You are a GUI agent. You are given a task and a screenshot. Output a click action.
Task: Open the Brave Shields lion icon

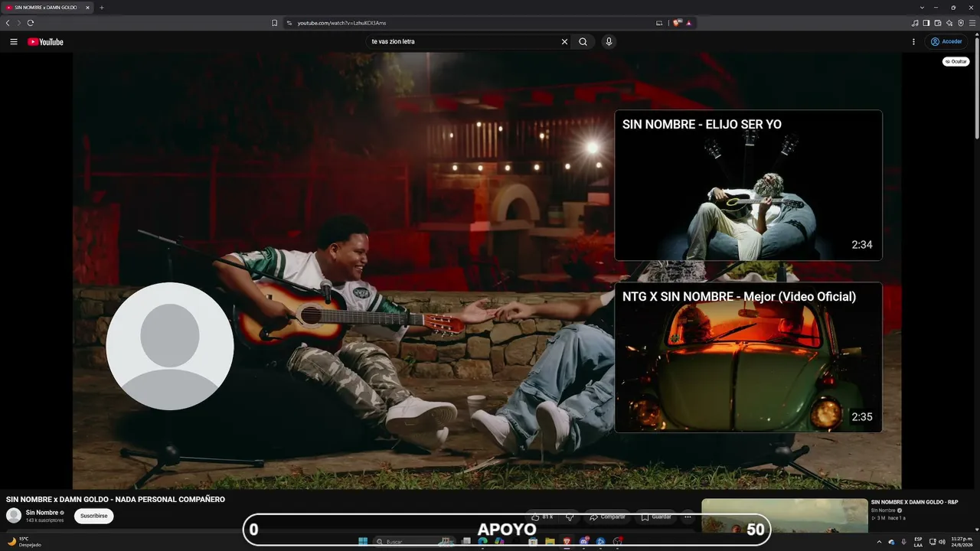tap(677, 23)
